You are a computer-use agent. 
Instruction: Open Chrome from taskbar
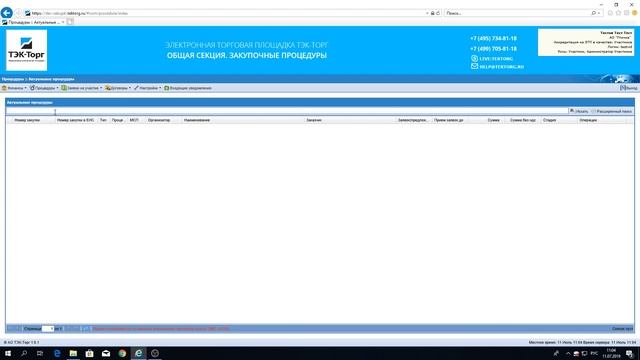coord(122,353)
